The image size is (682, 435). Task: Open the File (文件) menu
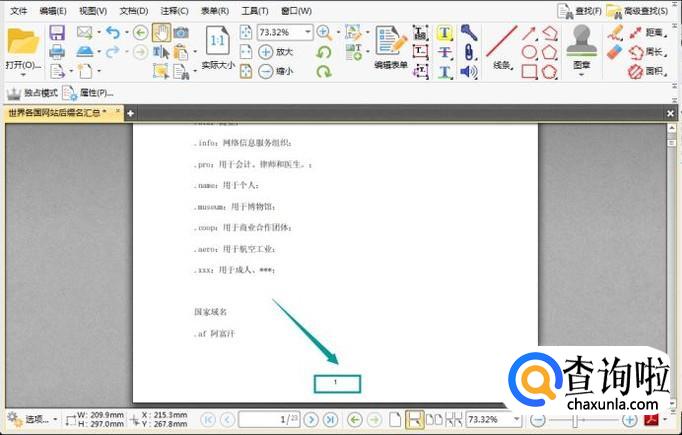tap(18, 11)
